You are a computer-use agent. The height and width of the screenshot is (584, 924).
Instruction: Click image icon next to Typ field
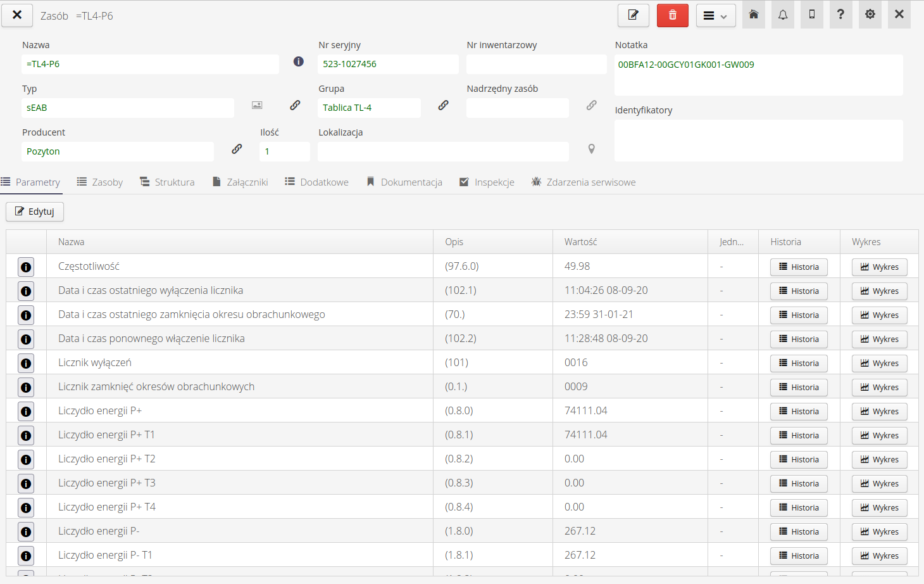pyautogui.click(x=257, y=105)
